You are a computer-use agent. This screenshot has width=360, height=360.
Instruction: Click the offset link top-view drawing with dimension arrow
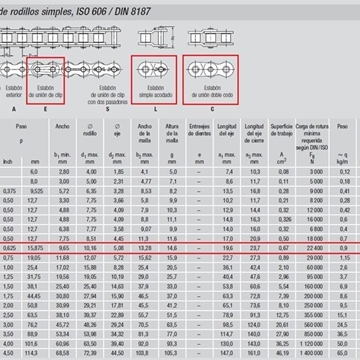pos(156,37)
